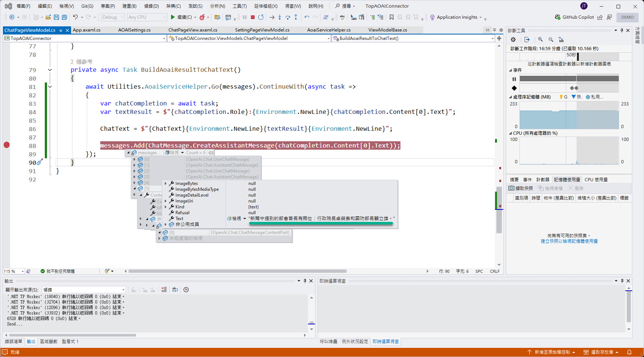Click the diagnostics timeline selection handle
644x357 pixels.
(578, 56)
